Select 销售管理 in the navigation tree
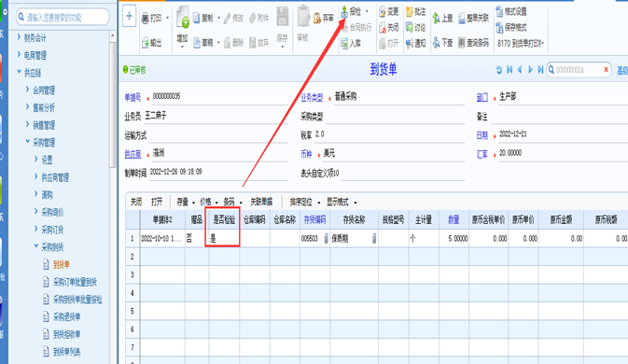Viewport: 628px width, 364px height. [x=44, y=125]
